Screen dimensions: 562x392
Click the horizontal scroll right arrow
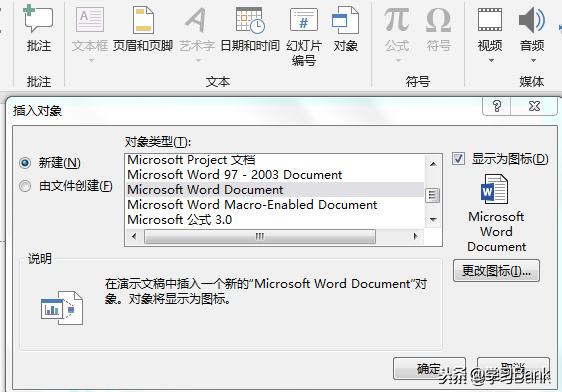(x=416, y=236)
